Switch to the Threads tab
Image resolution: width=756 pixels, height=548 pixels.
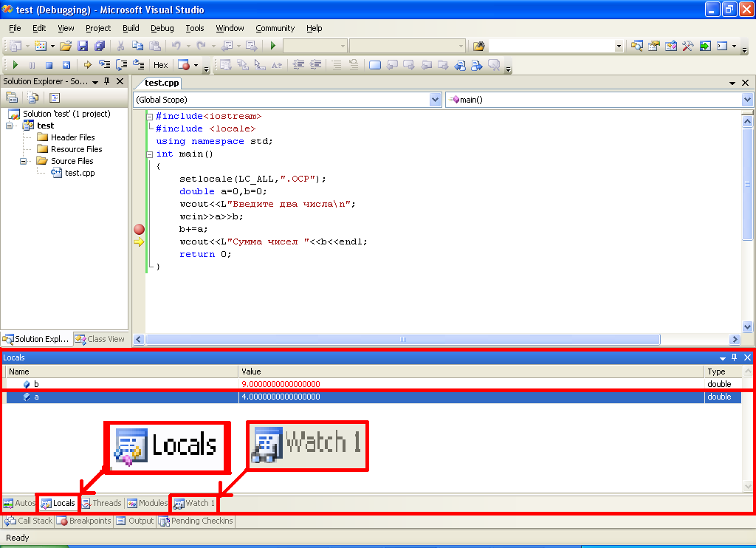coord(102,503)
